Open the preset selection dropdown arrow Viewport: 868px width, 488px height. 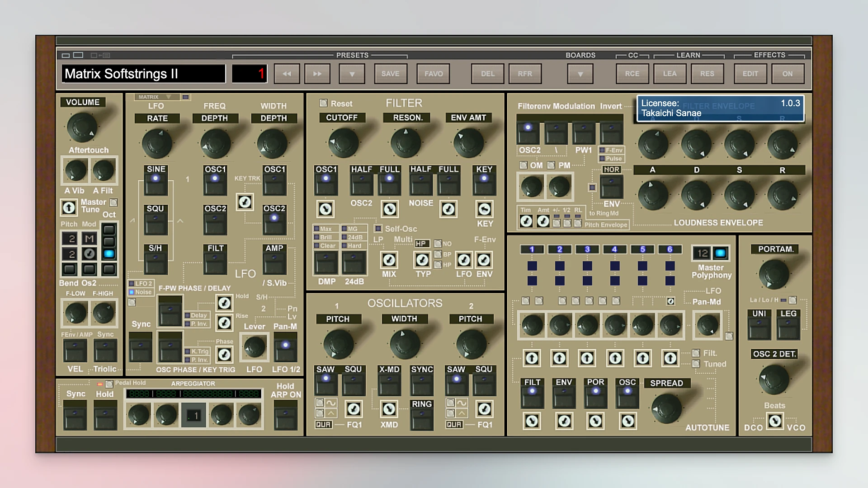[x=352, y=73]
